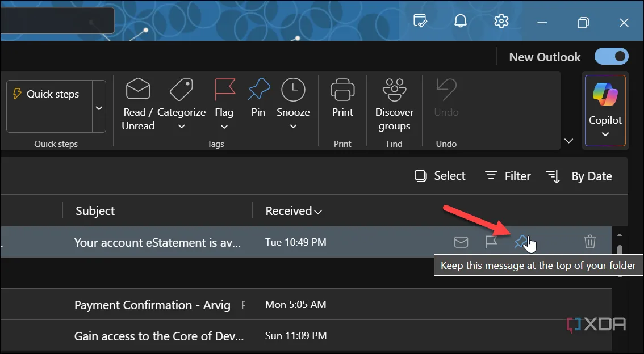Open the Flag dropdown arrow
Image resolution: width=644 pixels, height=354 pixels.
(224, 127)
